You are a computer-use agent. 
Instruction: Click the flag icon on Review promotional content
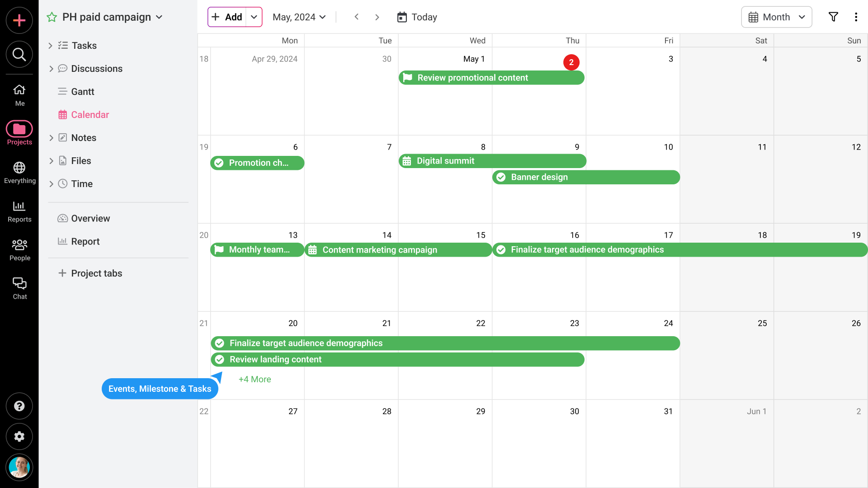point(407,78)
